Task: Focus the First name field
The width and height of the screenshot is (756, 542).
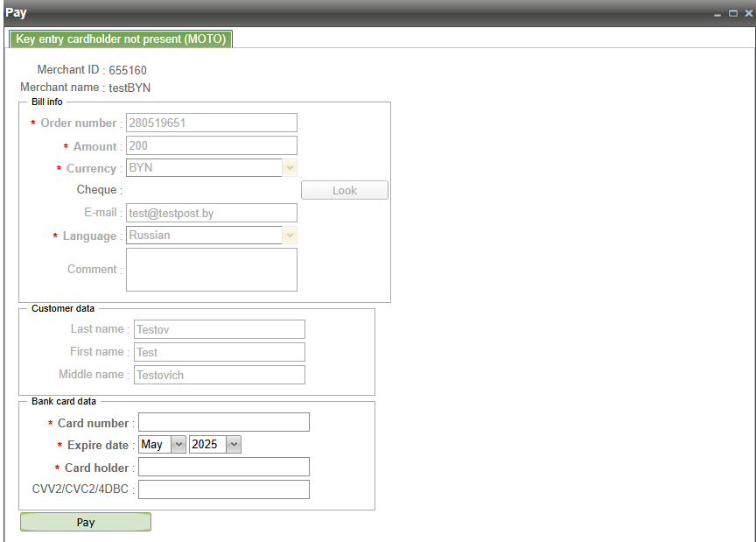Action: [219, 352]
